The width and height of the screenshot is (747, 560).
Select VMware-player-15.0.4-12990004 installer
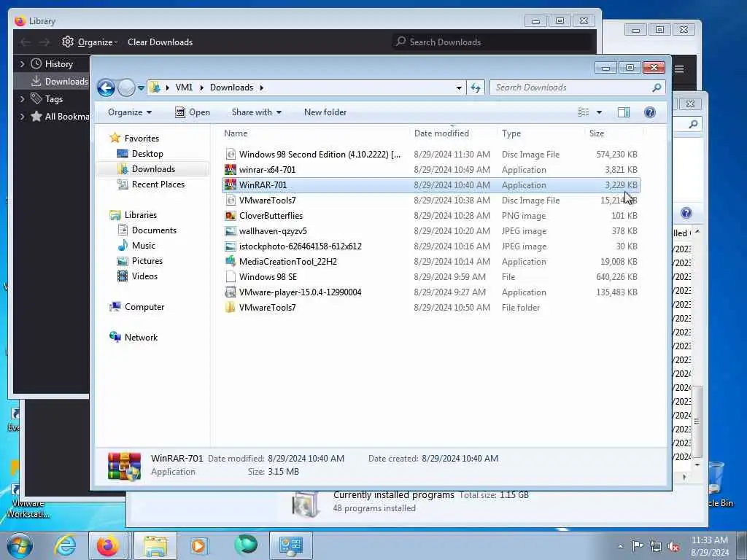click(x=431, y=292)
